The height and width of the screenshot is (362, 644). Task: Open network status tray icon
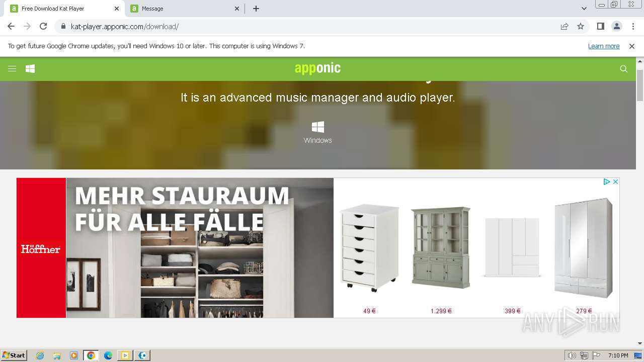coord(584,355)
